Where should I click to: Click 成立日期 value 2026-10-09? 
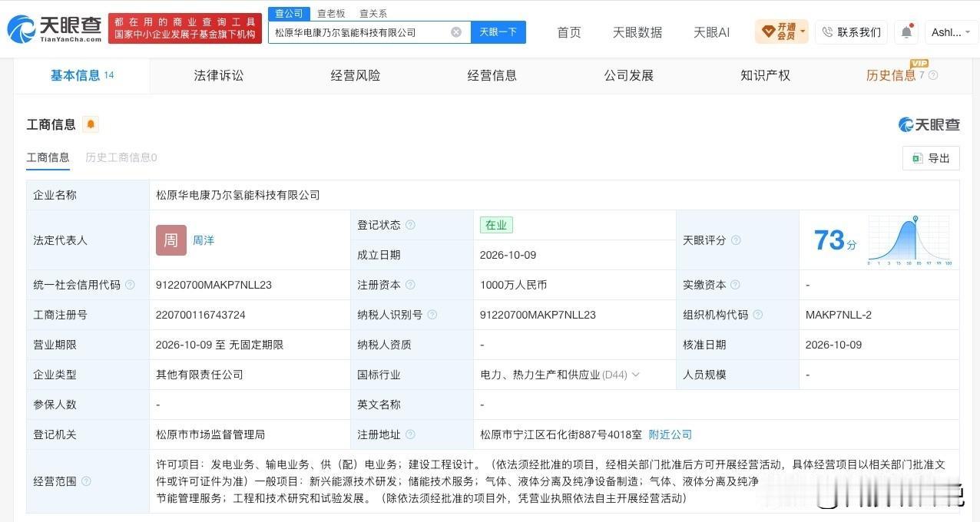pyautogui.click(x=508, y=255)
